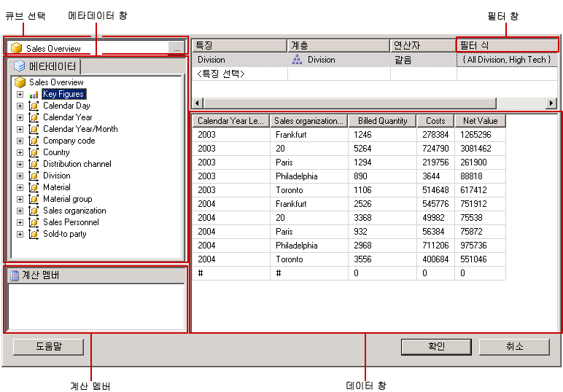The image size is (563, 392).
Task: Select the Costs cell 724790
Action: [435, 149]
